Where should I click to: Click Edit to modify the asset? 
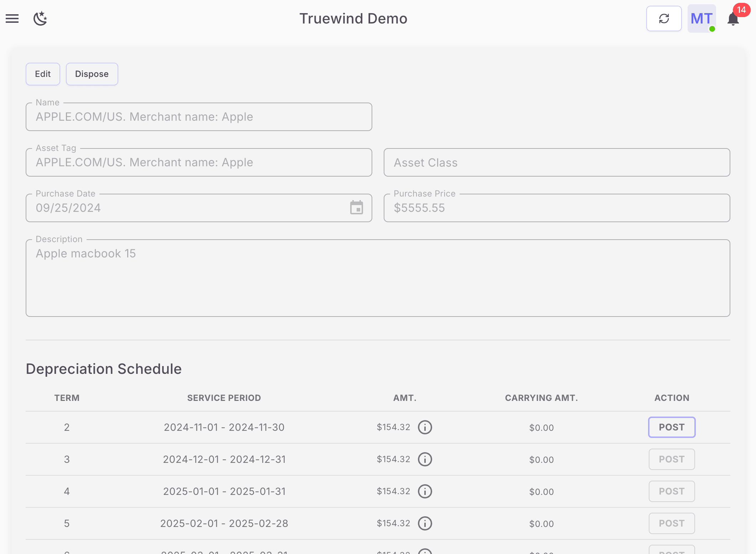coord(42,74)
